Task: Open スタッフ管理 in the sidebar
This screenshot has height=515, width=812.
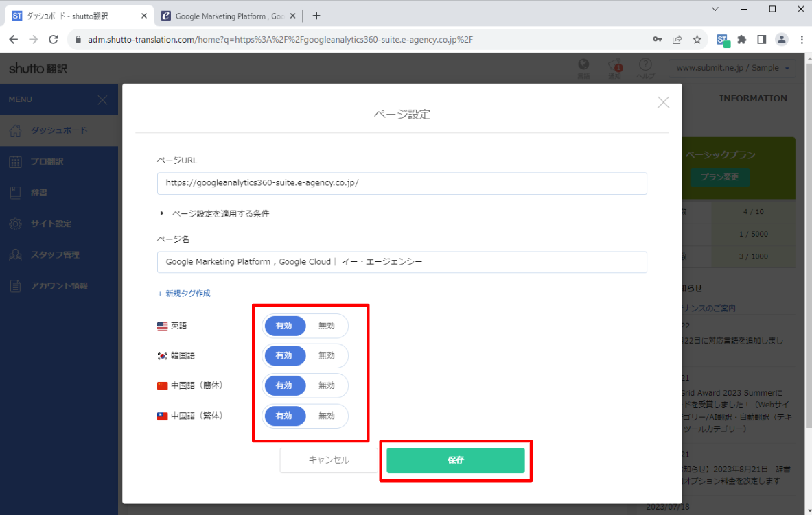Action: (59, 254)
